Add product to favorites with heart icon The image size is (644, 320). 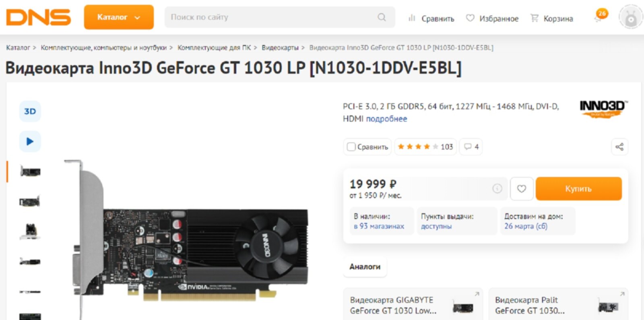tap(522, 189)
